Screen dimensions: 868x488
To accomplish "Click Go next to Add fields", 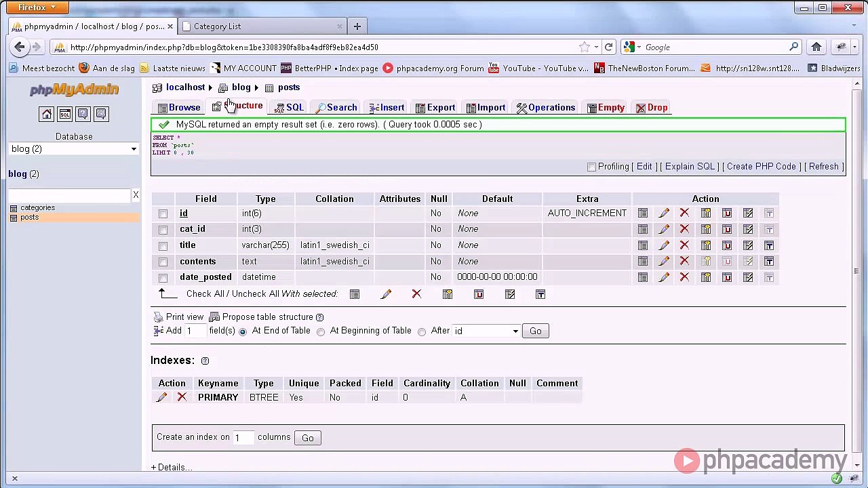I will pos(536,331).
